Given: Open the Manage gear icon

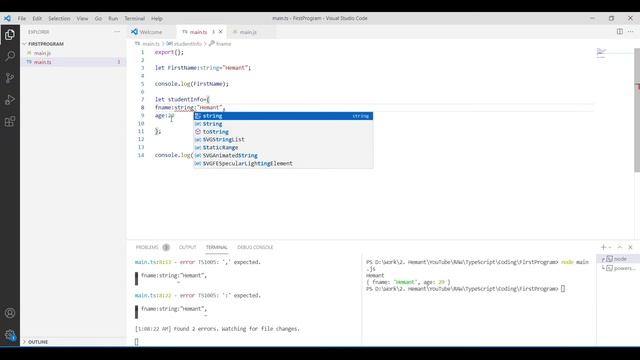Looking at the screenshot, I should tap(10, 335).
